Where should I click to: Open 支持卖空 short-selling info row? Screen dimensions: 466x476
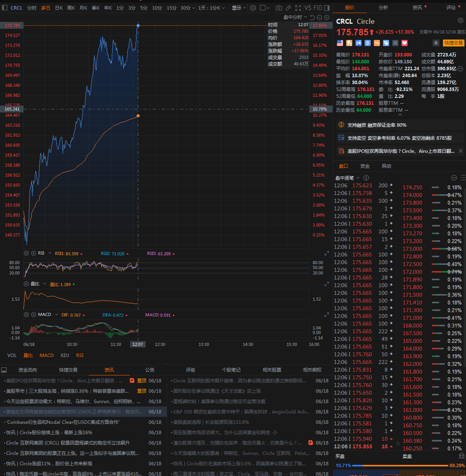pos(400,138)
